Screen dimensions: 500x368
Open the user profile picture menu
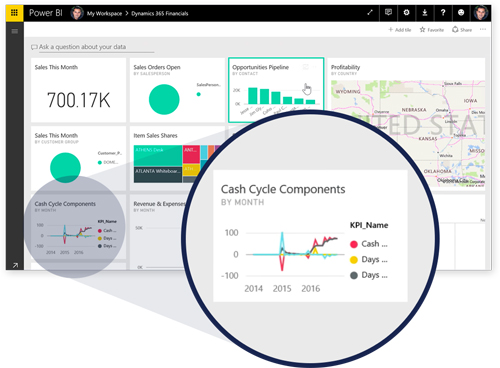481,13
